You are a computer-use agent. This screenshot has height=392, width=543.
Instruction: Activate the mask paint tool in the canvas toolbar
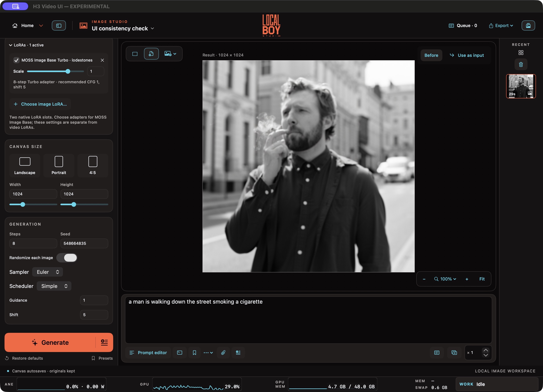[x=151, y=54]
